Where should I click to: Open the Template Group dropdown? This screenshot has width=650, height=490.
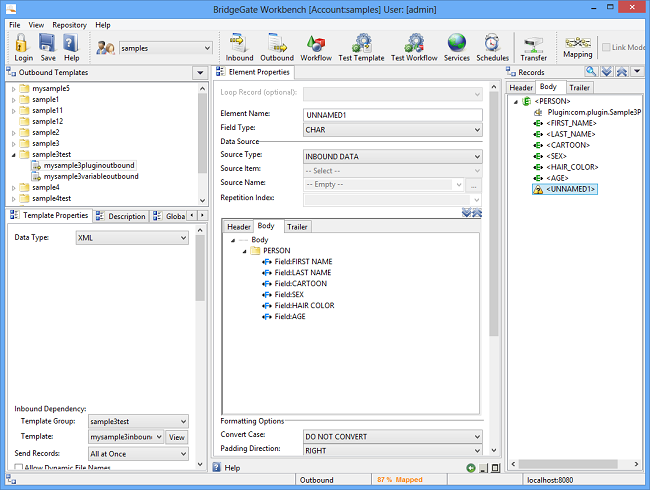coord(138,422)
